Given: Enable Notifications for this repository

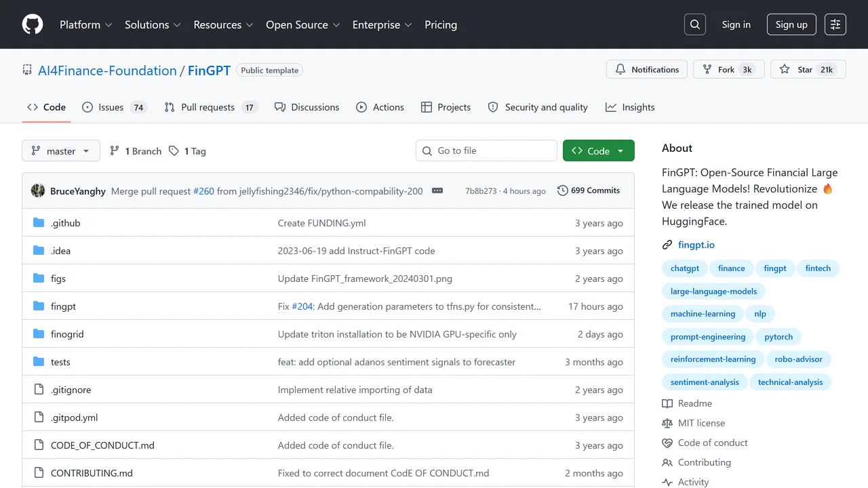Looking at the screenshot, I should [x=647, y=69].
